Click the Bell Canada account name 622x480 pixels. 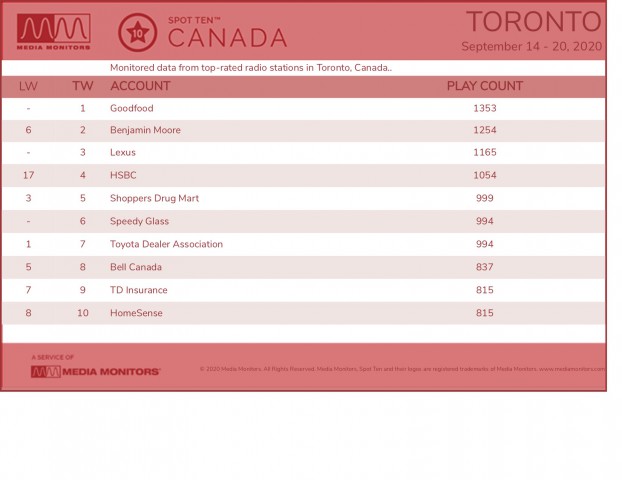136,267
